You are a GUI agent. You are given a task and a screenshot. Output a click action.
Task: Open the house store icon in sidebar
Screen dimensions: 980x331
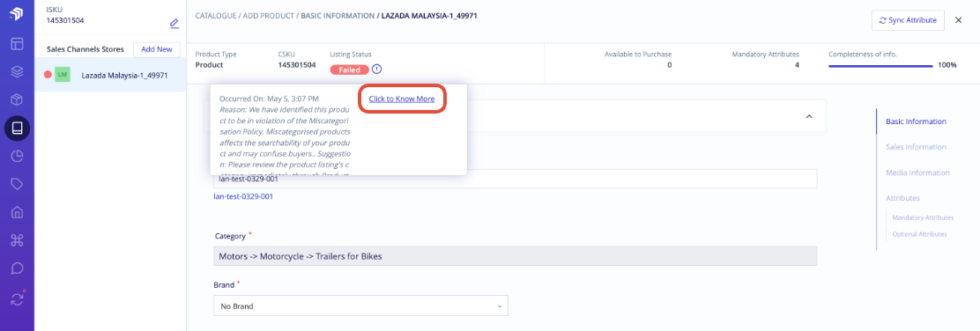click(17, 211)
